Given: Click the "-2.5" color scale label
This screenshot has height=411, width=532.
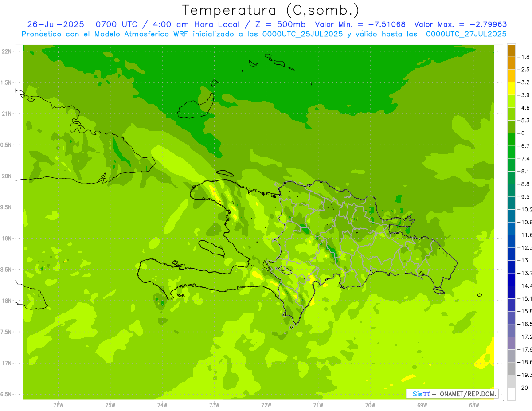Looking at the screenshot, I should (x=524, y=70).
